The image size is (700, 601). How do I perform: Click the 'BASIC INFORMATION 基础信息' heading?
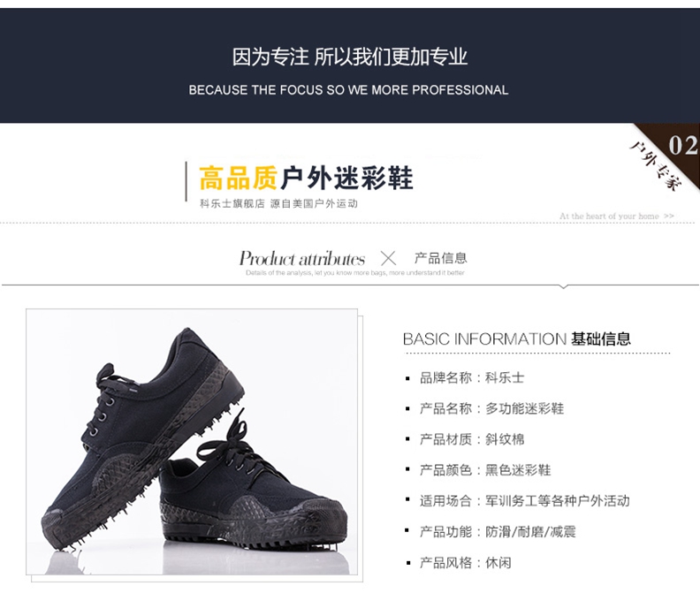pyautogui.click(x=516, y=339)
